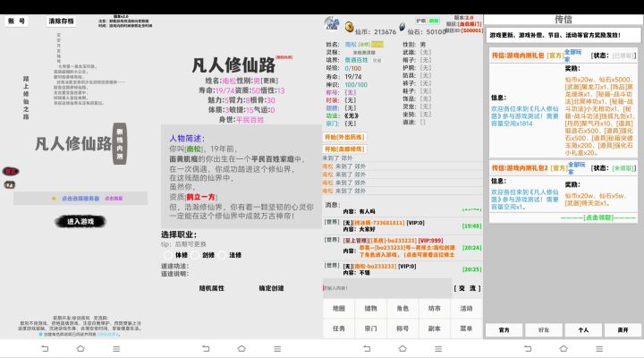Click the chat message input field
The image size is (644, 358).
click(387, 288)
